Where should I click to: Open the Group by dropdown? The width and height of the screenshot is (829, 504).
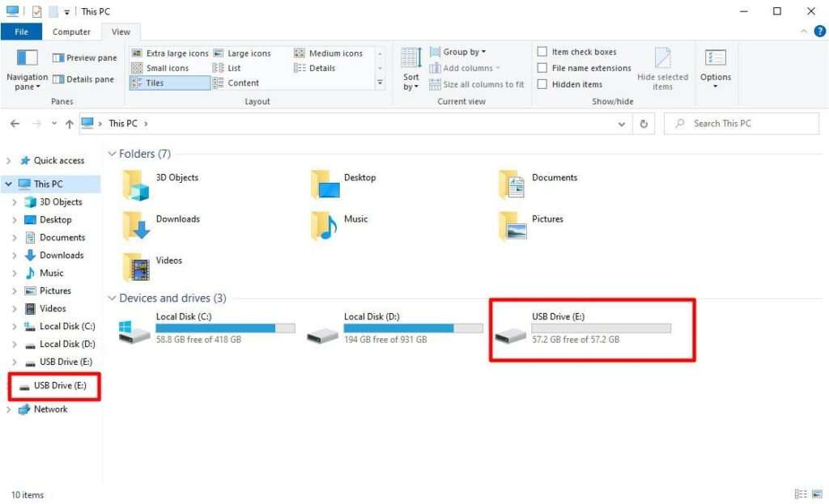[458, 52]
